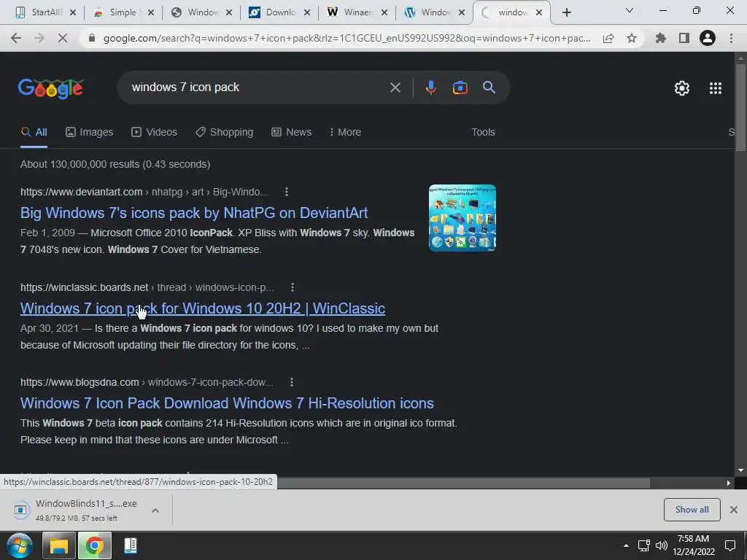Open the Extensions puzzle icon
The image size is (747, 560).
(x=660, y=38)
